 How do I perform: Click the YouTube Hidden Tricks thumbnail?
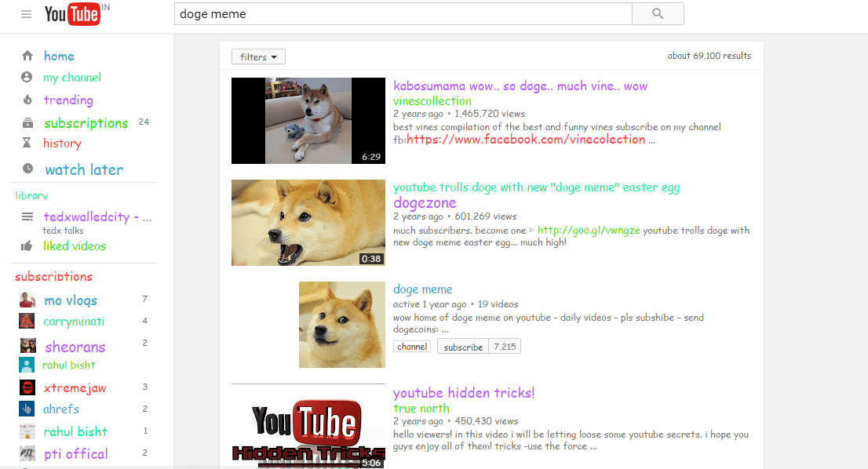tap(308, 427)
